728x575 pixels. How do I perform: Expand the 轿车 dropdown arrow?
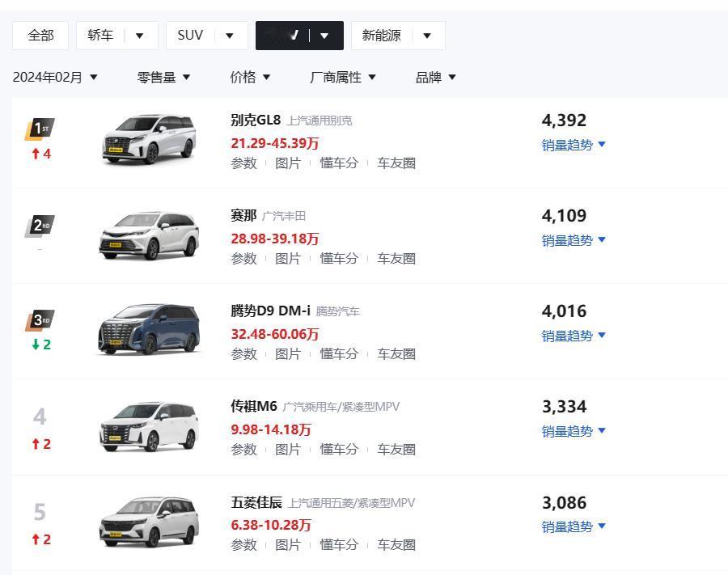139,36
